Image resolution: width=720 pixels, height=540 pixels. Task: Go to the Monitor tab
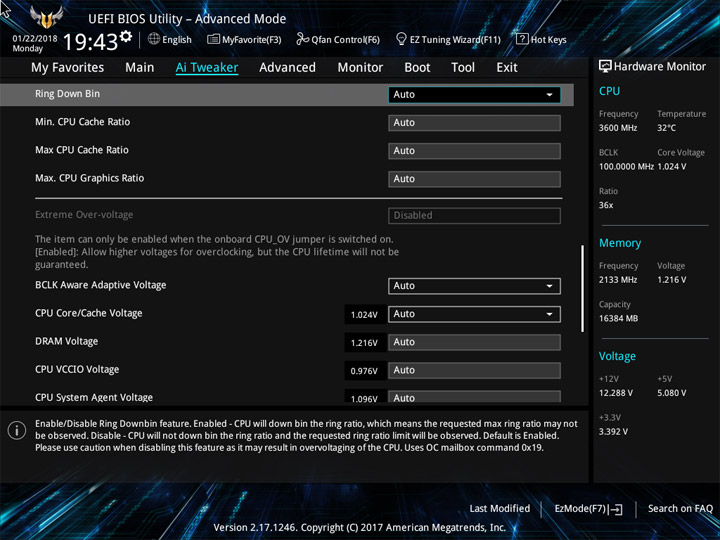tap(360, 68)
